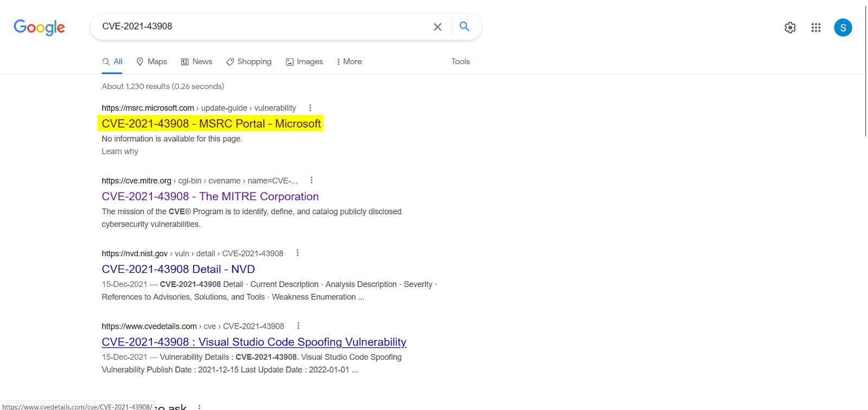This screenshot has height=410, width=868.
Task: Click the magnifying glass search button
Action: point(464,26)
